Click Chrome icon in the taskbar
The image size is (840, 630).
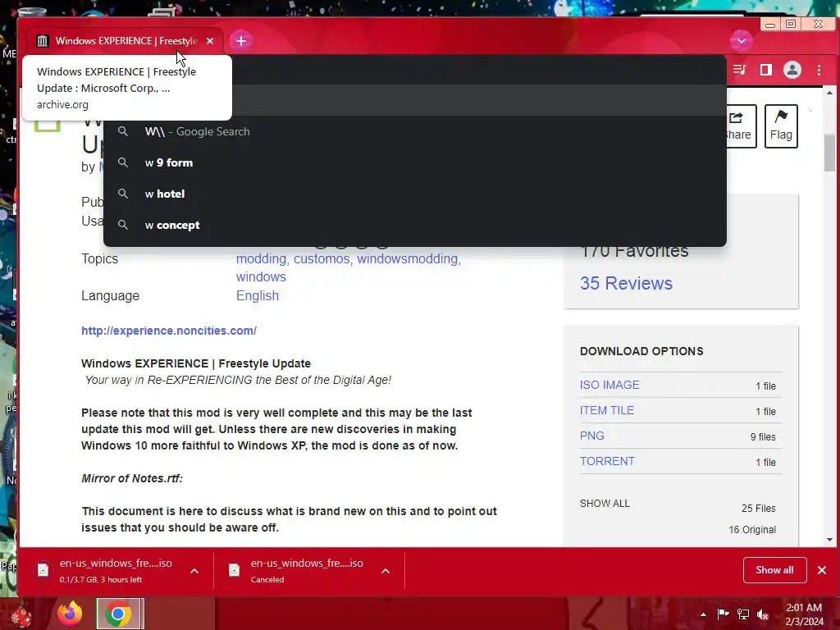coord(119,614)
